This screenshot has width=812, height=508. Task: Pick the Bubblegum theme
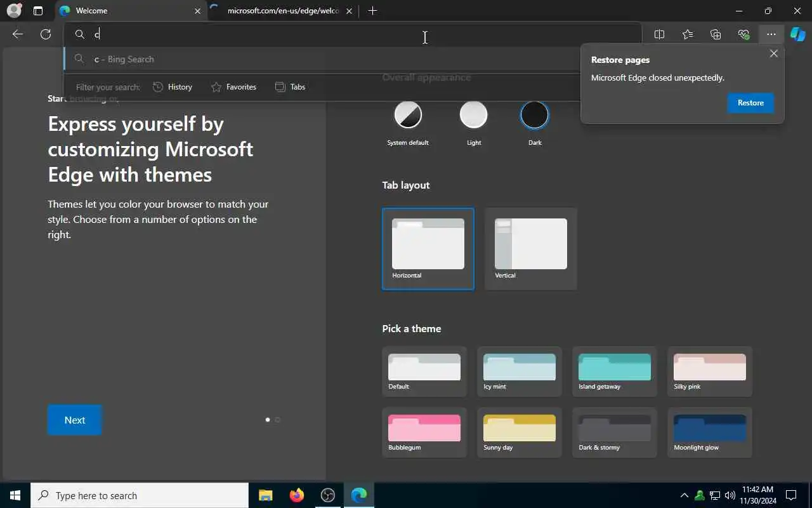tap(424, 432)
